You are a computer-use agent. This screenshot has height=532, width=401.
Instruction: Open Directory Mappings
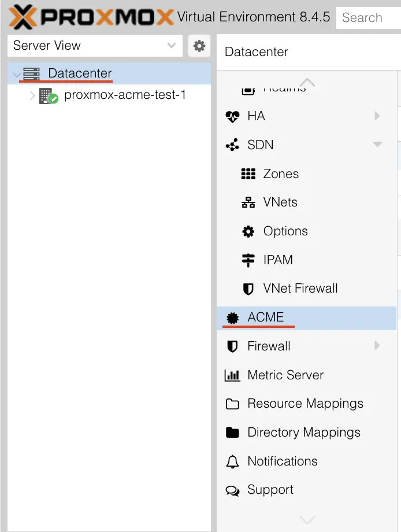click(304, 433)
